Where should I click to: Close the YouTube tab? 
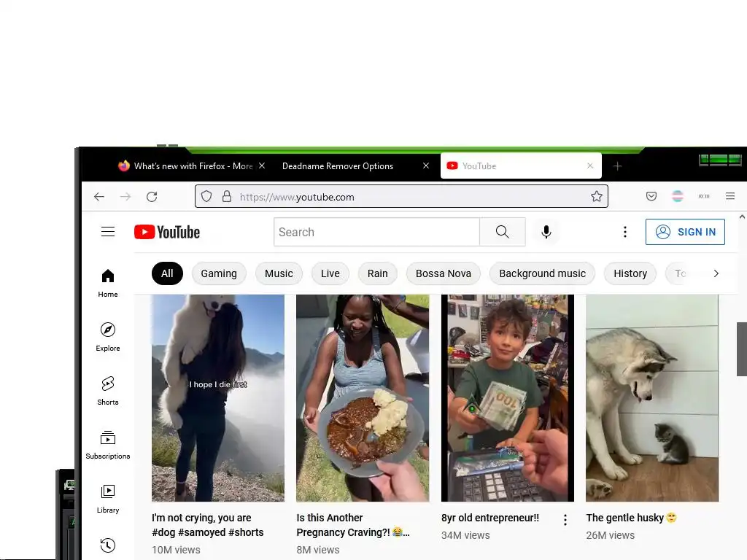pyautogui.click(x=589, y=166)
